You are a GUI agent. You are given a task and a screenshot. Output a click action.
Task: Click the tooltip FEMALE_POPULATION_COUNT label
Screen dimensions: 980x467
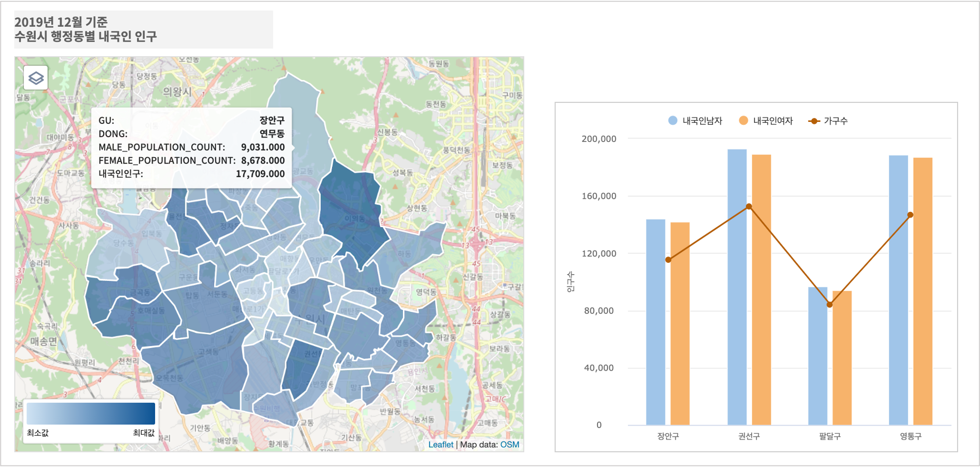pos(167,161)
